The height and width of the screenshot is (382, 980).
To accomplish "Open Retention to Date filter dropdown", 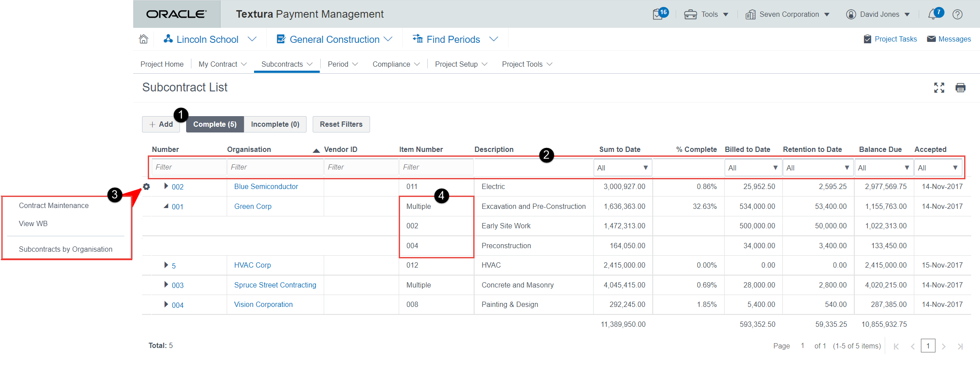I will (818, 168).
